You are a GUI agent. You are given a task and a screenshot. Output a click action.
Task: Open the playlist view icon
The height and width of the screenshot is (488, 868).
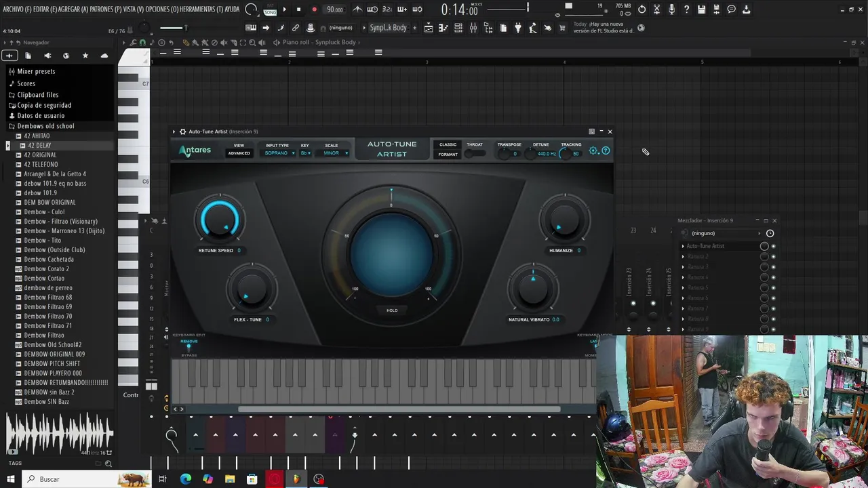pyautogui.click(x=429, y=28)
